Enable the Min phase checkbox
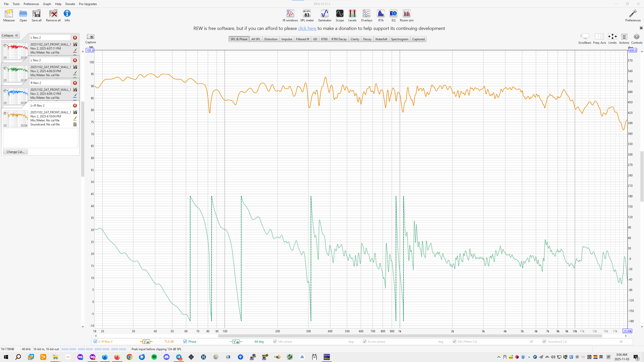 tap(275, 341)
